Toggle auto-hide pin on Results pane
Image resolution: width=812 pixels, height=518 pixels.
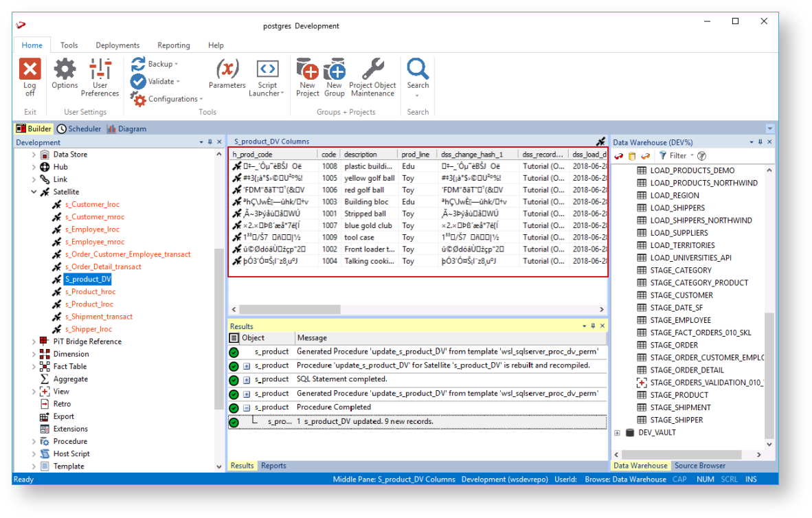click(x=593, y=326)
